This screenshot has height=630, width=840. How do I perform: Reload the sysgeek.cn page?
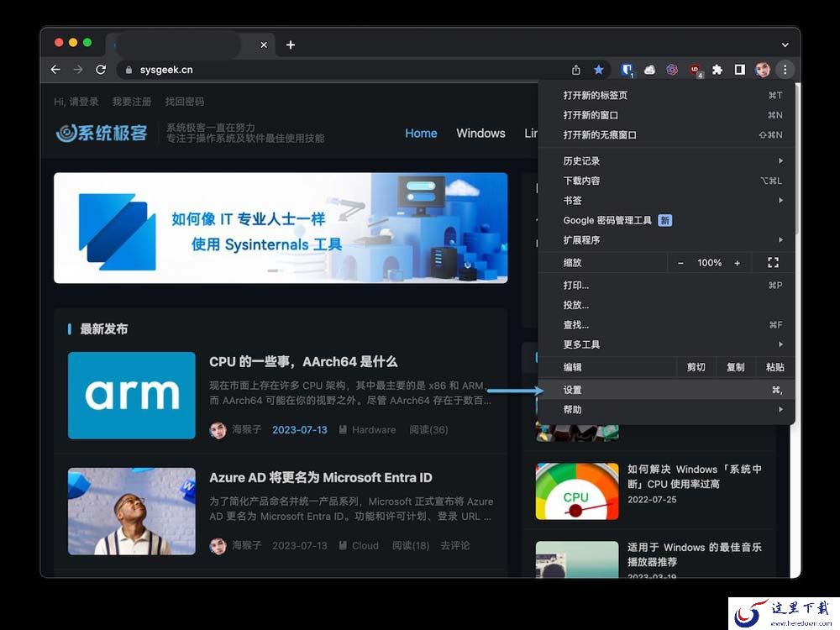(x=101, y=70)
